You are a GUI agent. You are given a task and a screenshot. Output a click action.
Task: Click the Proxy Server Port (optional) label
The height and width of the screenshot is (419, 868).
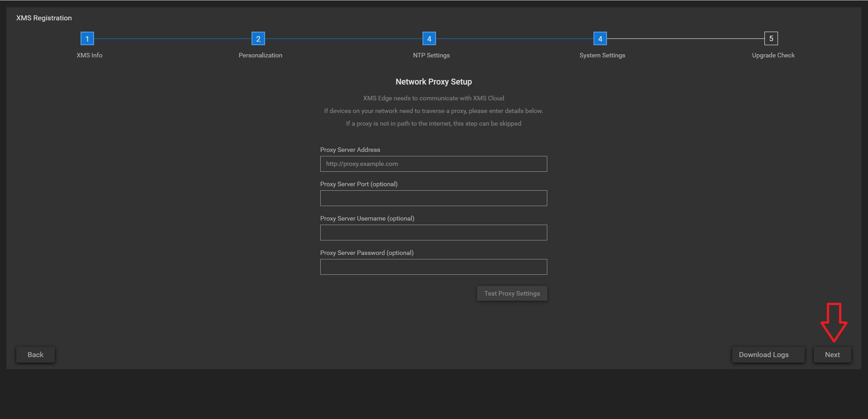coord(359,184)
